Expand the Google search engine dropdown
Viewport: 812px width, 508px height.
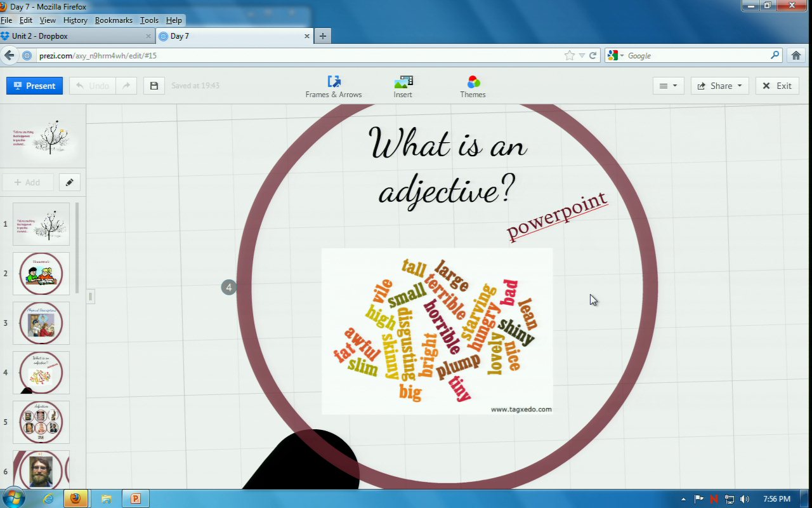click(616, 55)
